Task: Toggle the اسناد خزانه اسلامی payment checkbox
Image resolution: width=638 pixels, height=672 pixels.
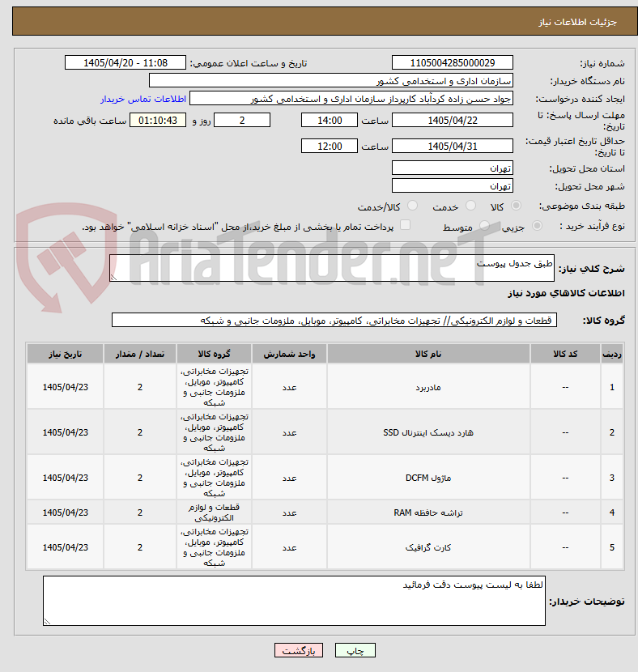Action: coord(405,225)
